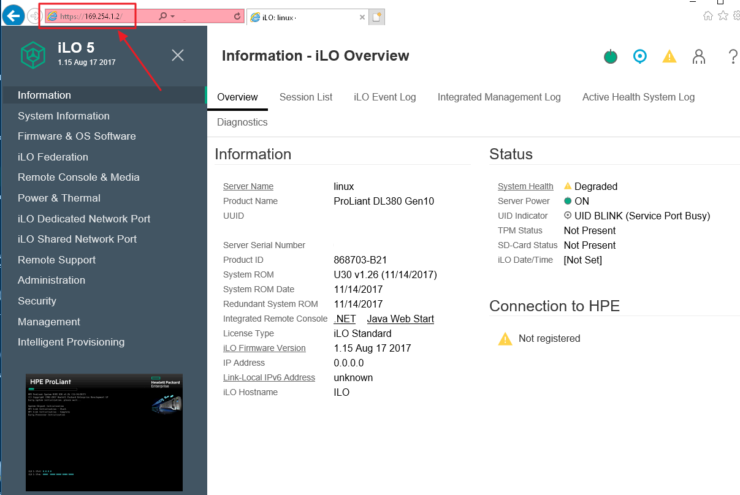Click the Not registered text

(549, 339)
